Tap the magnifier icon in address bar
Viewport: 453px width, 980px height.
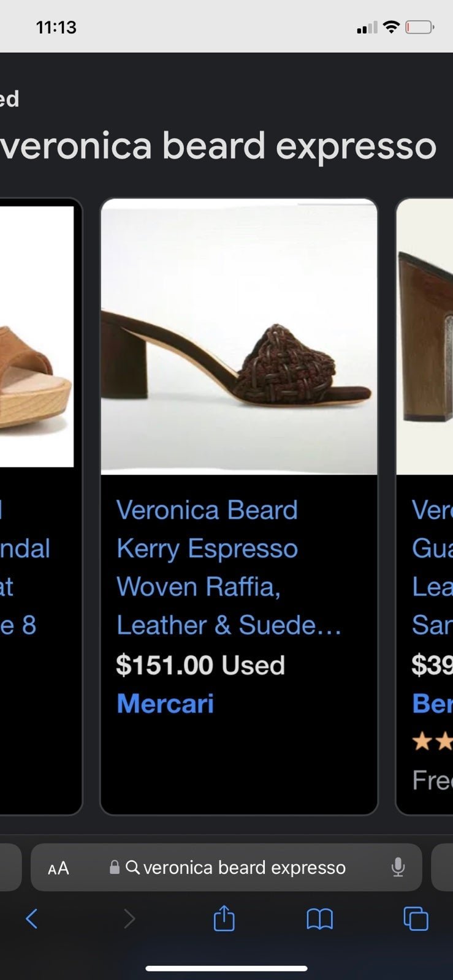pos(132,867)
